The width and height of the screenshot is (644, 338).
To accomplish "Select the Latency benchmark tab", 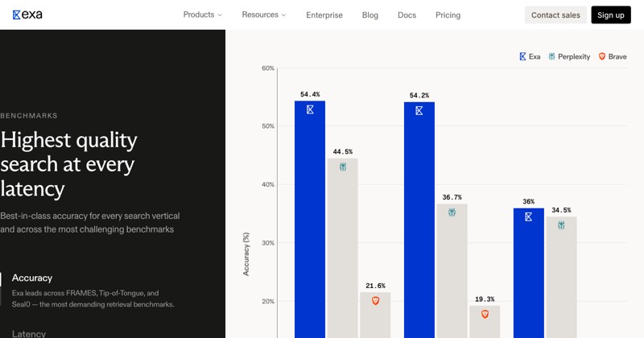I will tap(29, 333).
